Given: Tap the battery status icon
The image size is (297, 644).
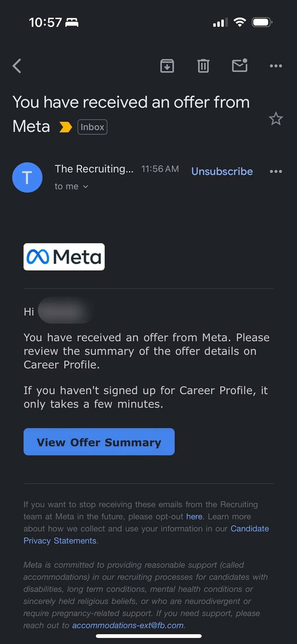Looking at the screenshot, I should pos(262,22).
